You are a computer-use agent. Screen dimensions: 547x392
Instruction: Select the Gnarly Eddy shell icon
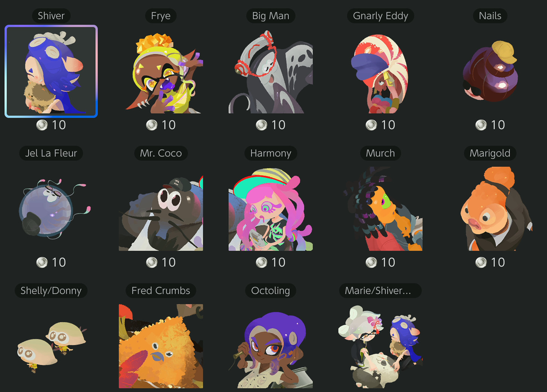point(380,71)
